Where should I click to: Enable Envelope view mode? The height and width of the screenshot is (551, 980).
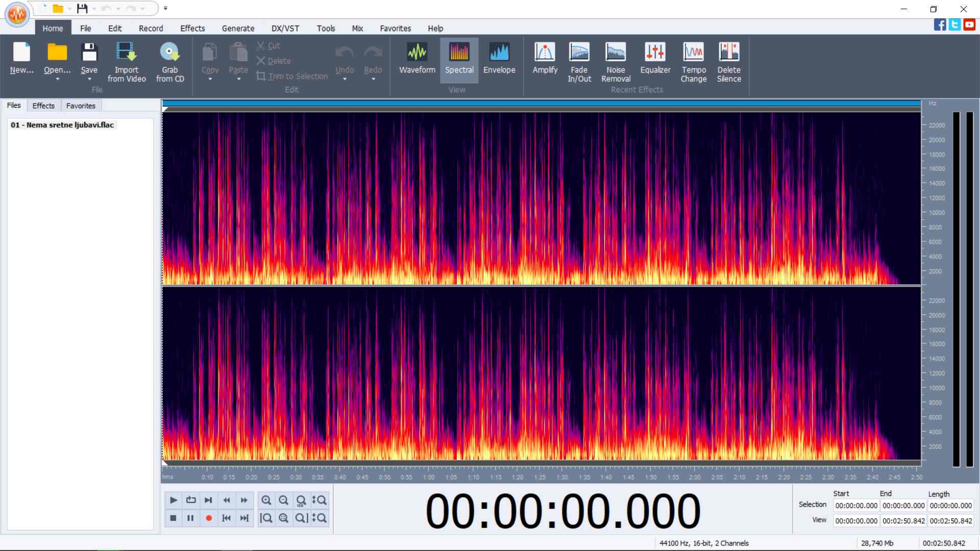tap(499, 58)
